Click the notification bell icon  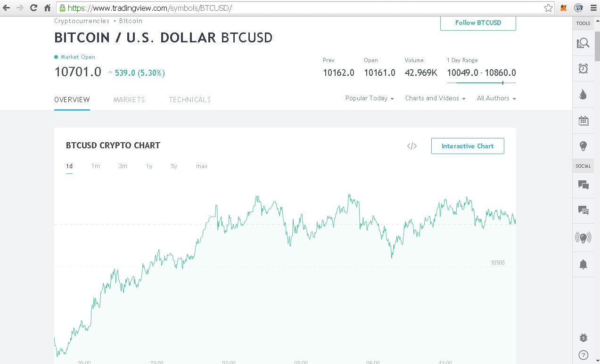tap(583, 264)
